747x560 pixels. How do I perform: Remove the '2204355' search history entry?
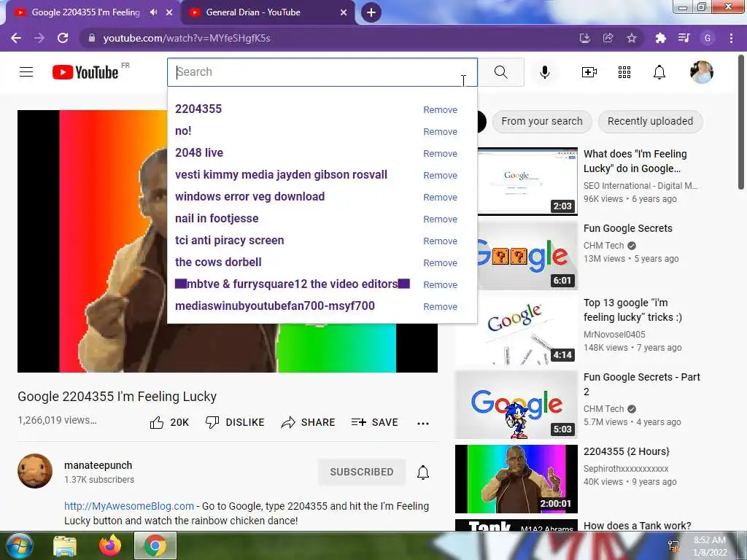[440, 110]
